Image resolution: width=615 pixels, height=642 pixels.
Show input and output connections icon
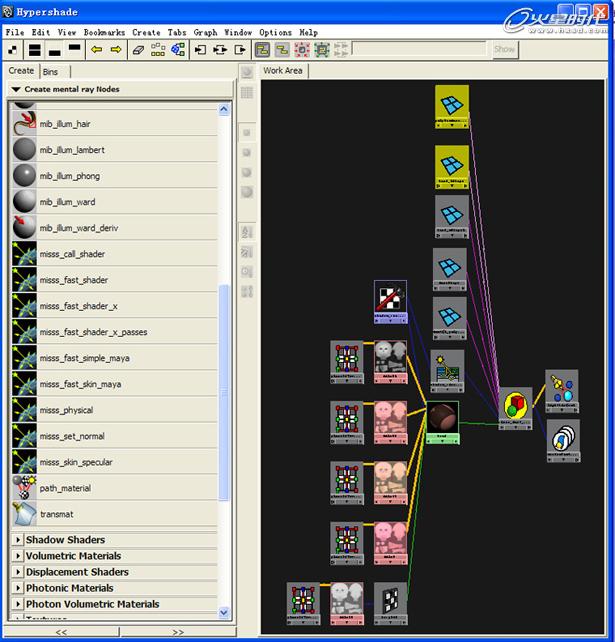[220, 50]
